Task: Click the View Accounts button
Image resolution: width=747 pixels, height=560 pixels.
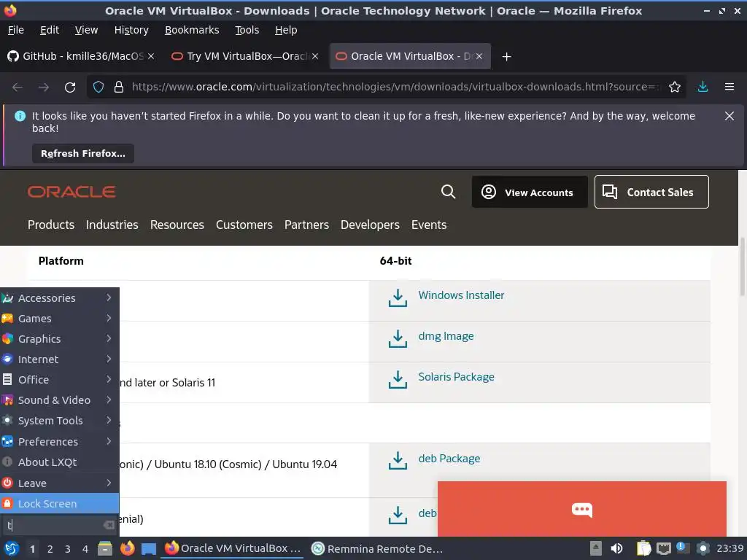Action: click(530, 192)
